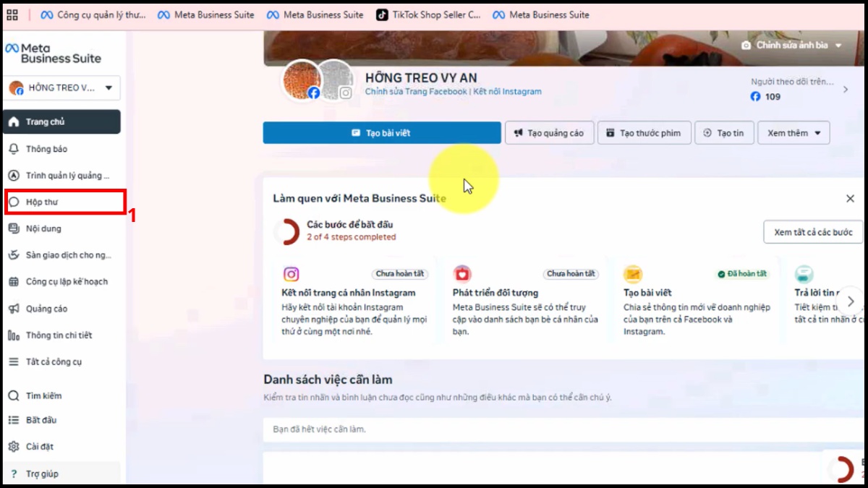Click the Trả lời tin step icon
Image resolution: width=868 pixels, height=488 pixels.
(804, 274)
